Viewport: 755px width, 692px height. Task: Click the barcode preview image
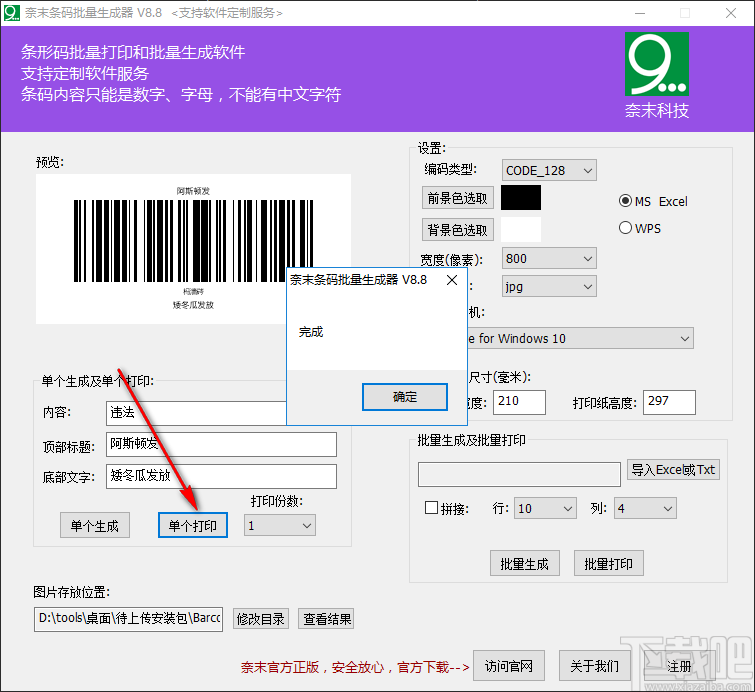[x=193, y=248]
